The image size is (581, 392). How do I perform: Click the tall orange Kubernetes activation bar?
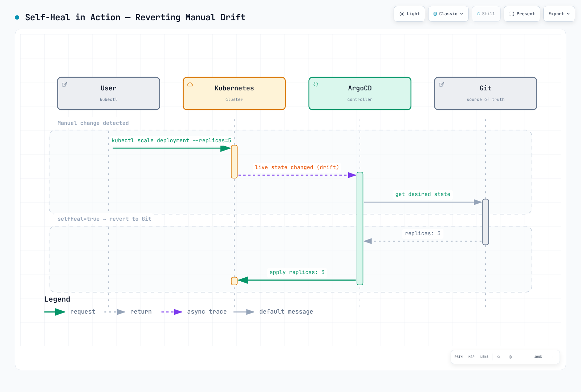(234, 162)
